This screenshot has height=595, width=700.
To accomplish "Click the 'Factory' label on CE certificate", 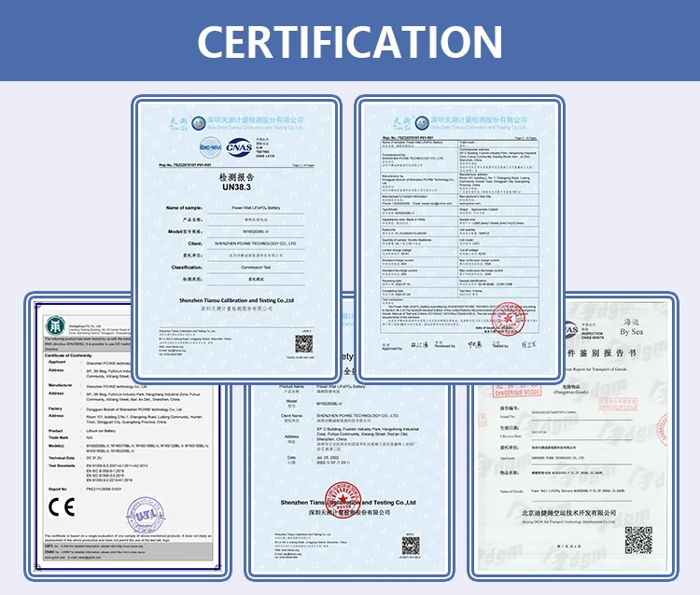I will tap(55, 408).
